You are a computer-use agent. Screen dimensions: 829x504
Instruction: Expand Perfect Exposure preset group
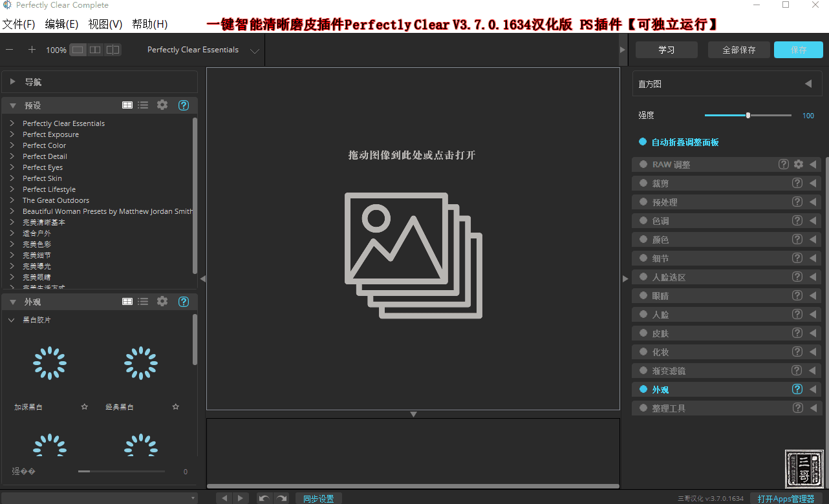[12, 134]
